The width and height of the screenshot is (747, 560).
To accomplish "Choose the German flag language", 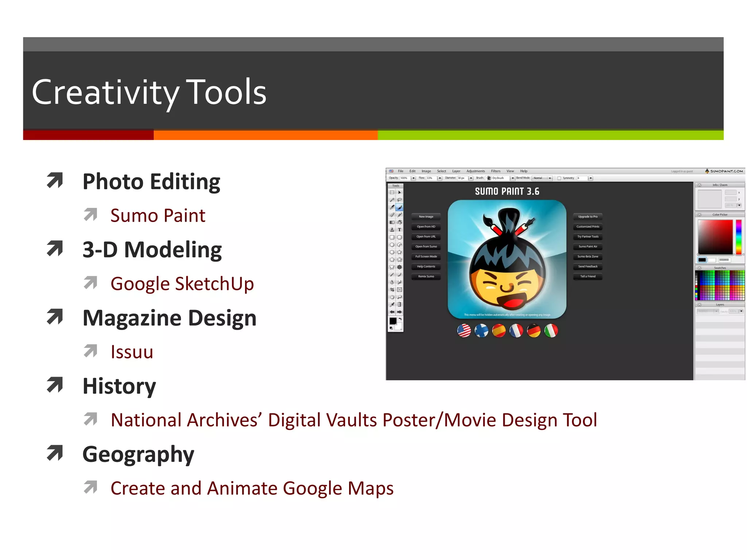I will (534, 331).
